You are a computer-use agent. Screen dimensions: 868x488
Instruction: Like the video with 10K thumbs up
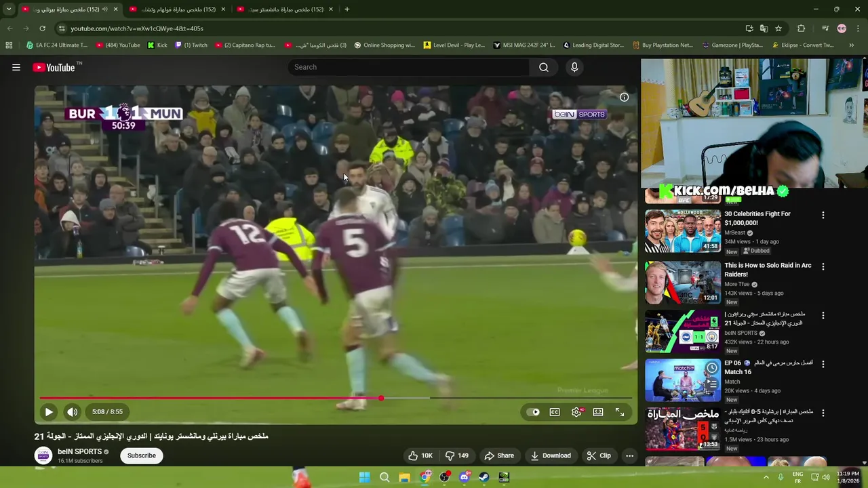[x=420, y=455]
